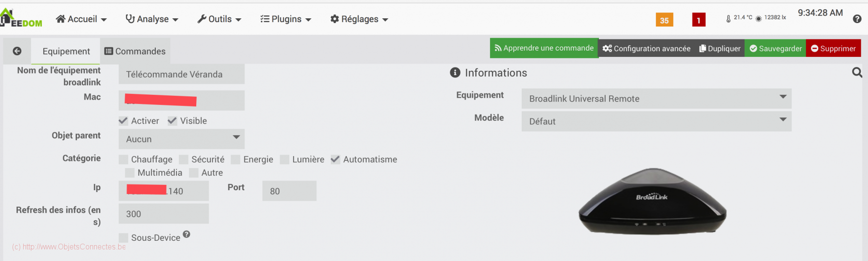Screen dimensions: 868x261
Task: Expand the Analyse menu
Action: tap(152, 19)
